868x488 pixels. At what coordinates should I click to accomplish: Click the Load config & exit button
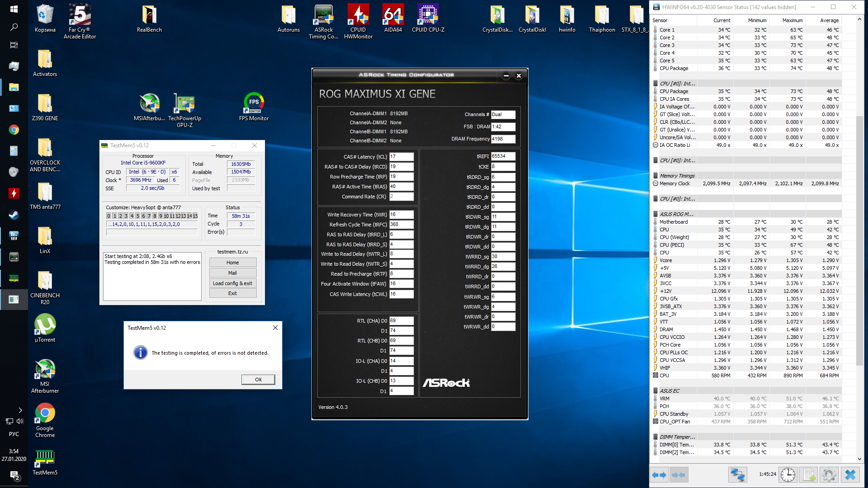(232, 283)
